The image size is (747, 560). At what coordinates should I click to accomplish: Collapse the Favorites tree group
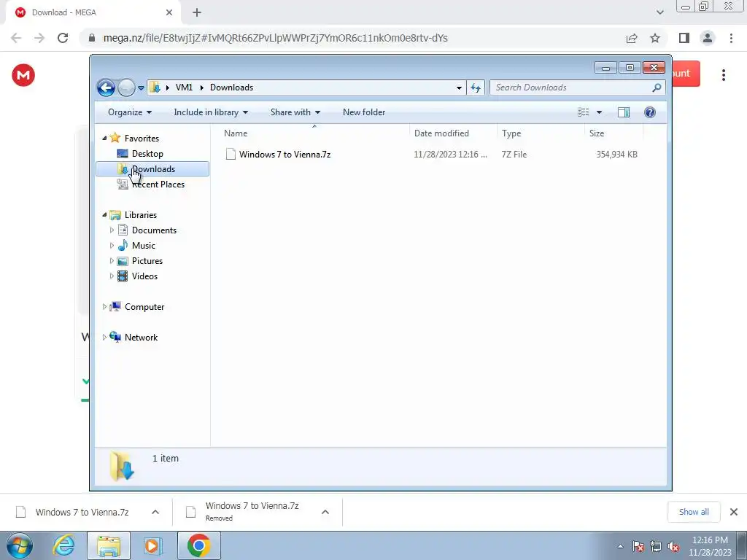click(104, 138)
